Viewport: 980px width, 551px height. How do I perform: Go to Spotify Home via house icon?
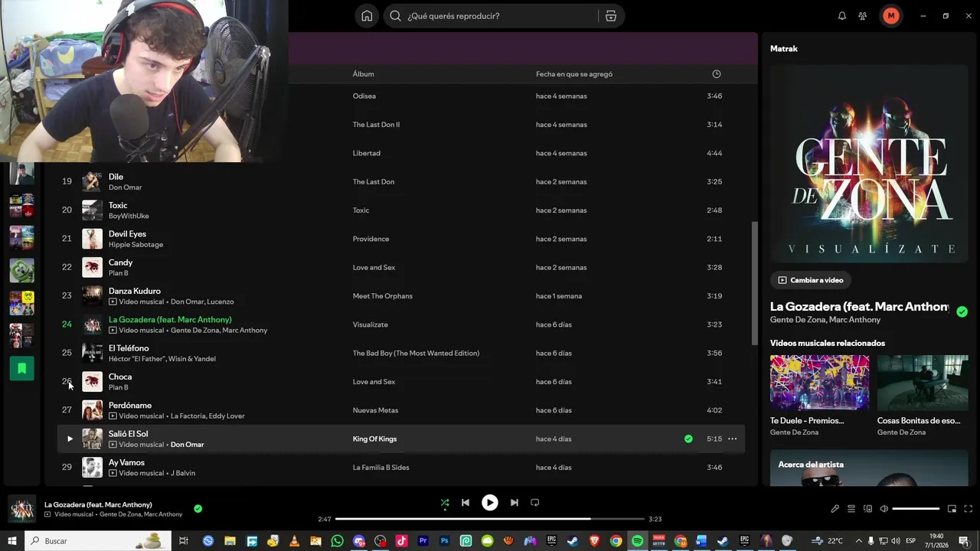click(x=367, y=16)
